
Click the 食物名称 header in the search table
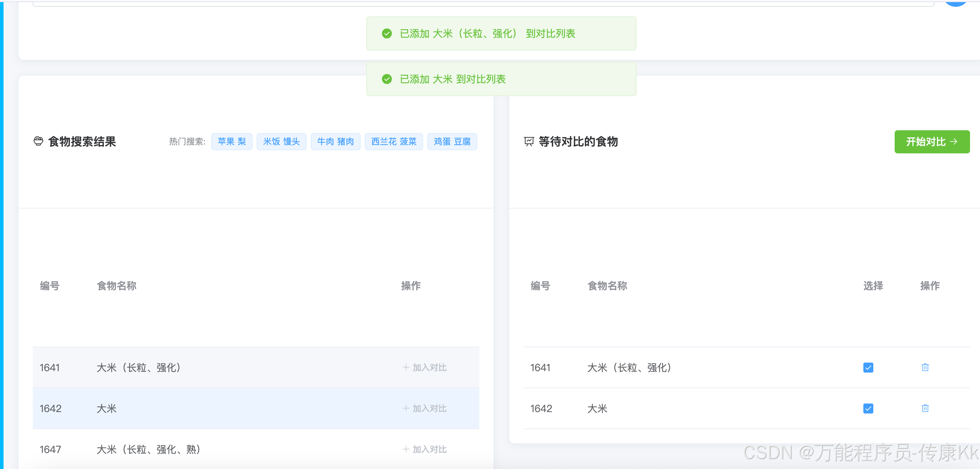(x=116, y=285)
